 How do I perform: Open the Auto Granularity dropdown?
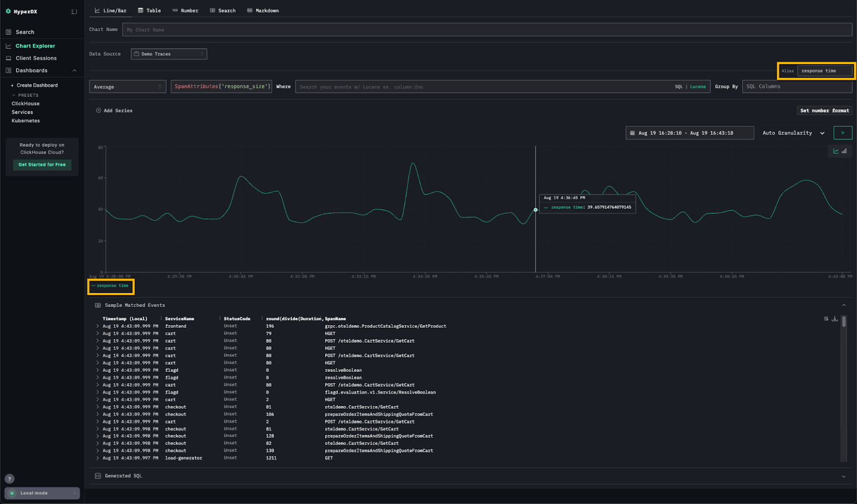(x=793, y=133)
